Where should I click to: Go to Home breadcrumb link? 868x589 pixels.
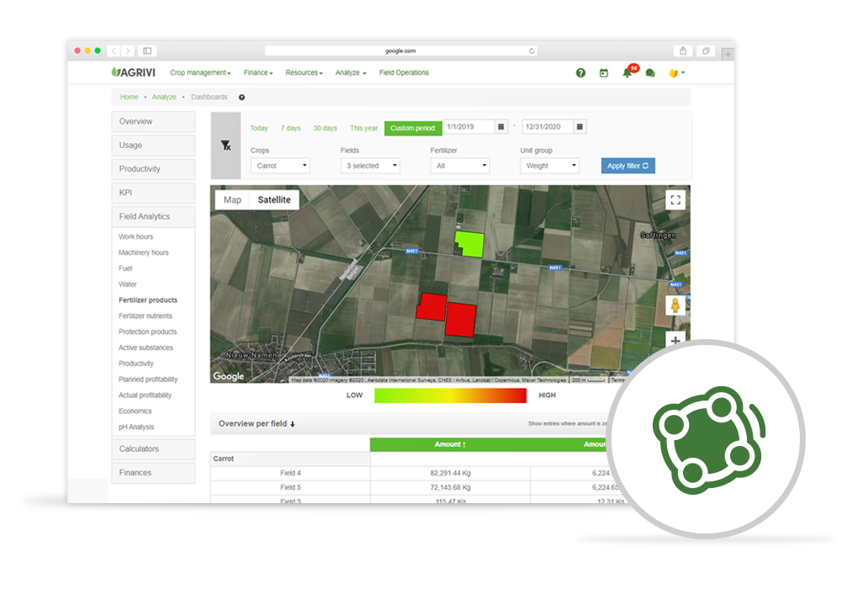[x=129, y=97]
